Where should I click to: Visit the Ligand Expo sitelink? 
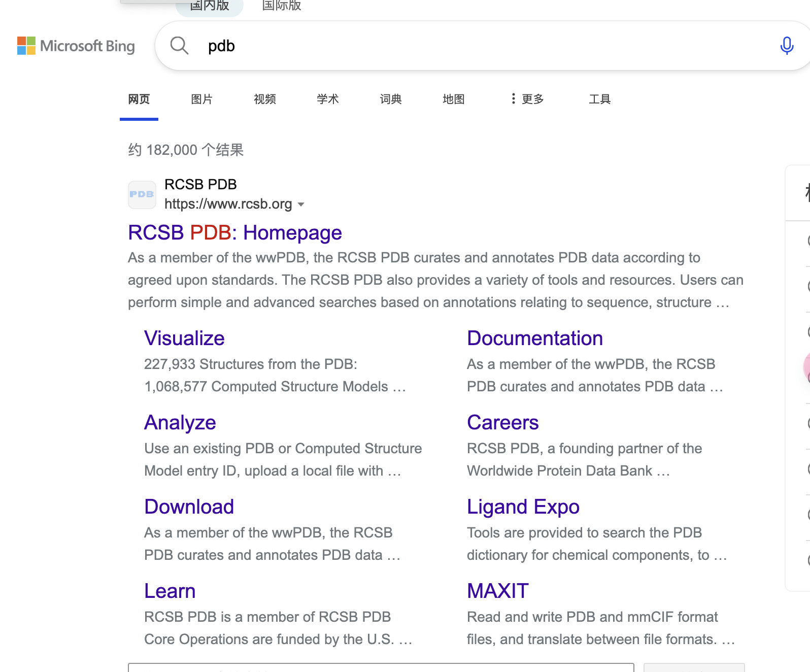tap(523, 507)
